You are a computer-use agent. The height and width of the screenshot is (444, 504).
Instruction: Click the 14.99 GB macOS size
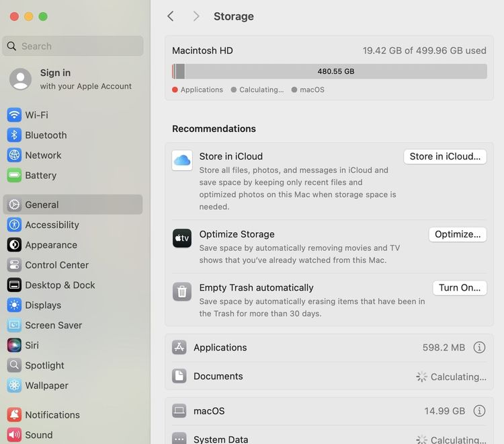tap(445, 411)
